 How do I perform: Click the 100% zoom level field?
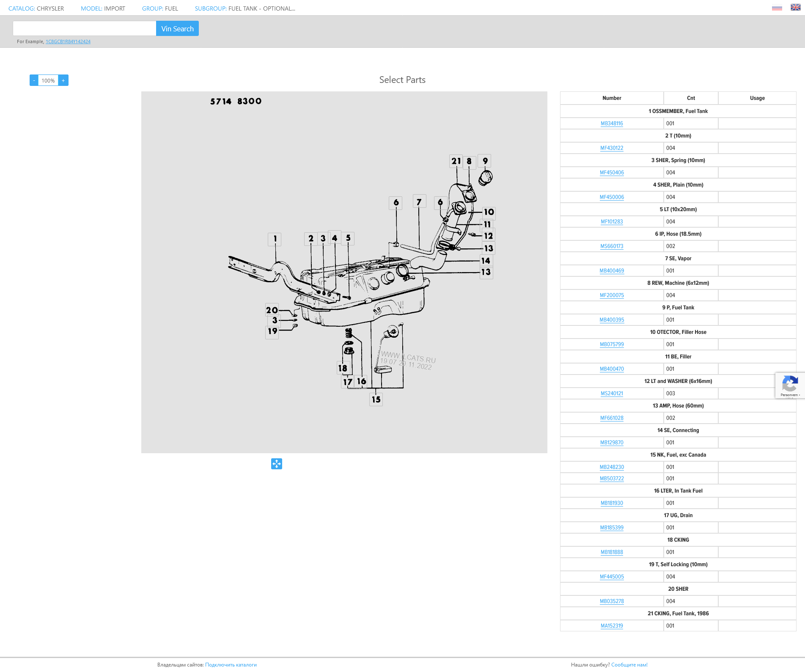pos(48,80)
